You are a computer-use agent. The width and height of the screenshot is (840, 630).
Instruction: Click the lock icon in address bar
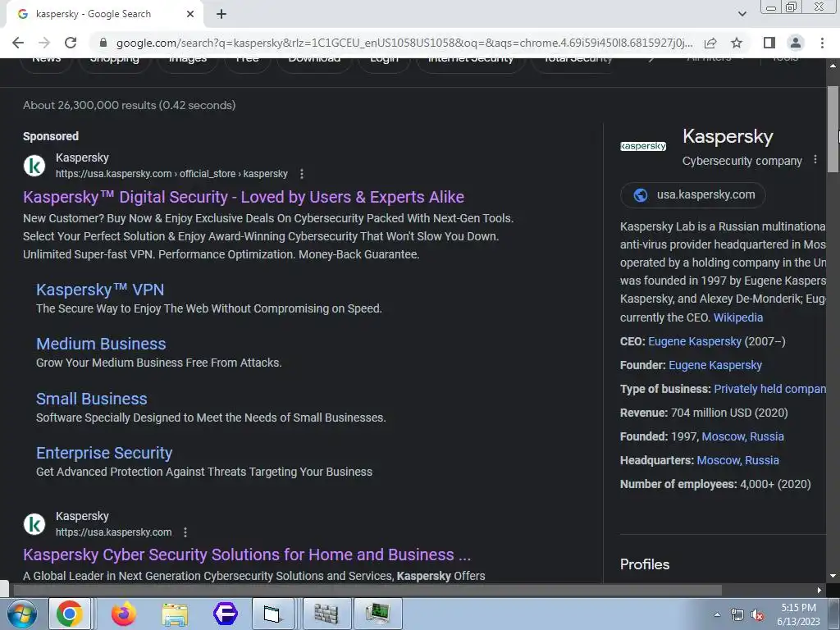click(103, 43)
